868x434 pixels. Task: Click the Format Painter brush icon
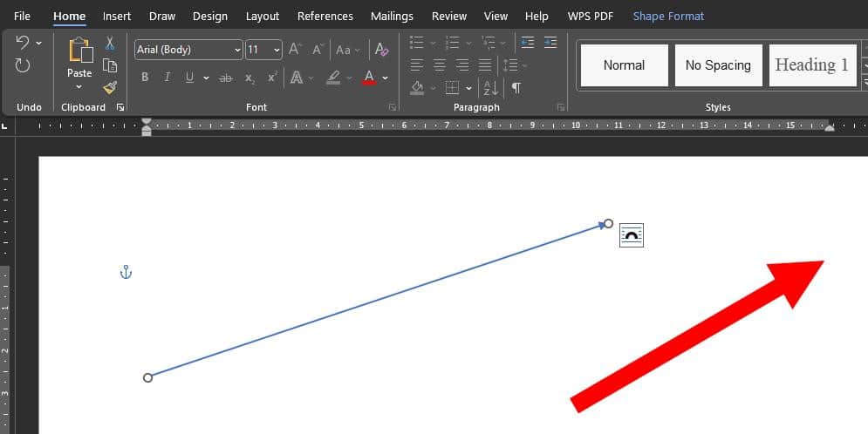click(x=110, y=87)
